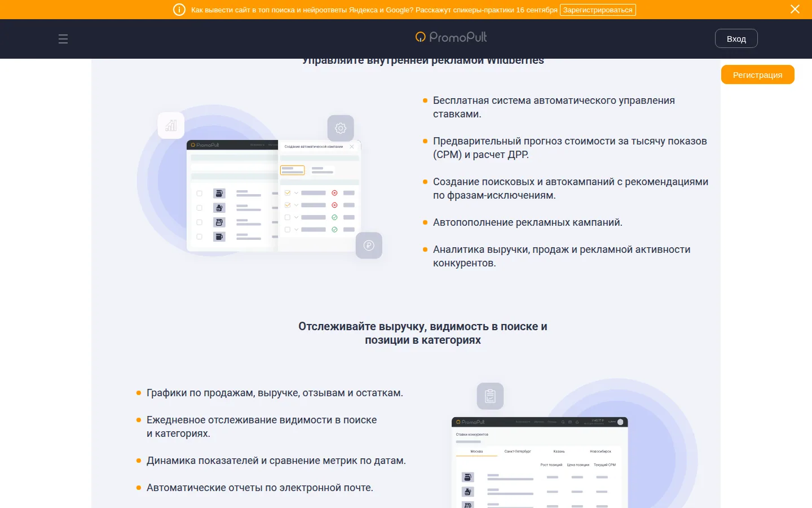Click the info icon in banner
Image resolution: width=812 pixels, height=508 pixels.
pyautogui.click(x=179, y=10)
